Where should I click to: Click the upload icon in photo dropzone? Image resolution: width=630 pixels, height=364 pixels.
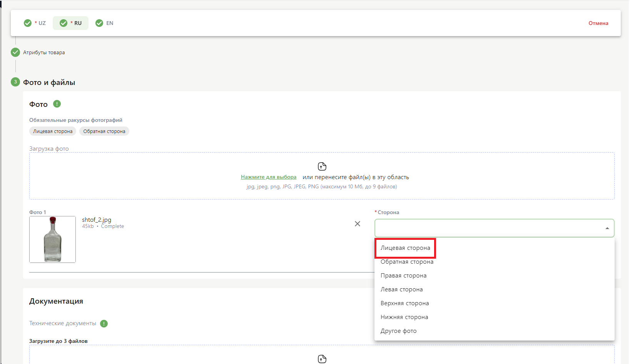pyautogui.click(x=322, y=166)
